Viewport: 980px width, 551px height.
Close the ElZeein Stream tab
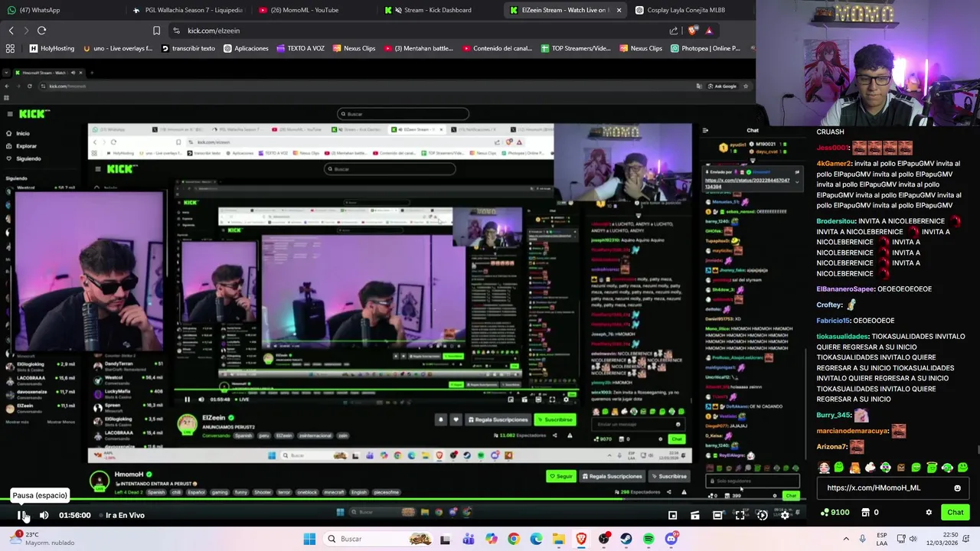619,10
